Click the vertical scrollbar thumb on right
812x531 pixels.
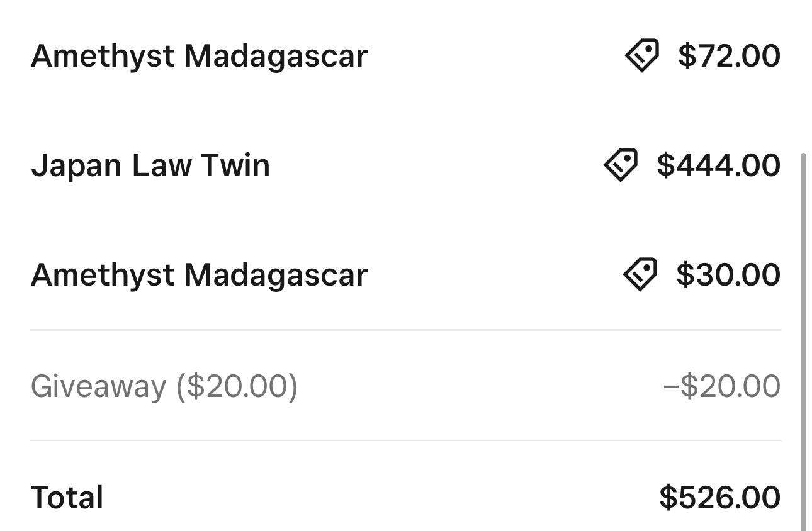tap(803, 340)
